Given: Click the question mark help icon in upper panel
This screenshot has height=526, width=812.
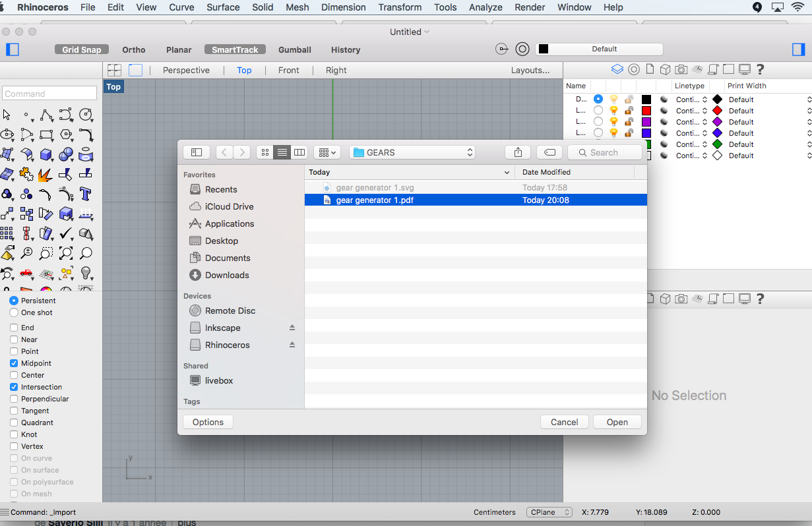Looking at the screenshot, I should 761,69.
